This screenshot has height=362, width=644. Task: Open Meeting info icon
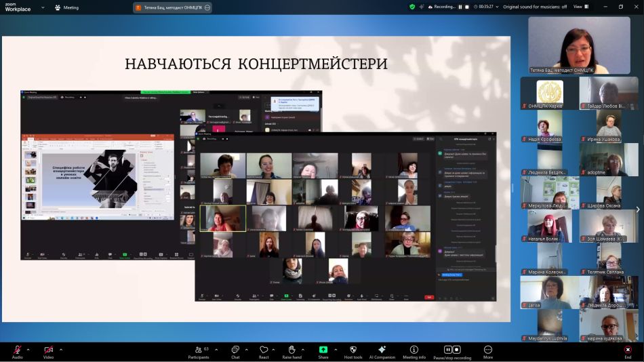point(414,350)
